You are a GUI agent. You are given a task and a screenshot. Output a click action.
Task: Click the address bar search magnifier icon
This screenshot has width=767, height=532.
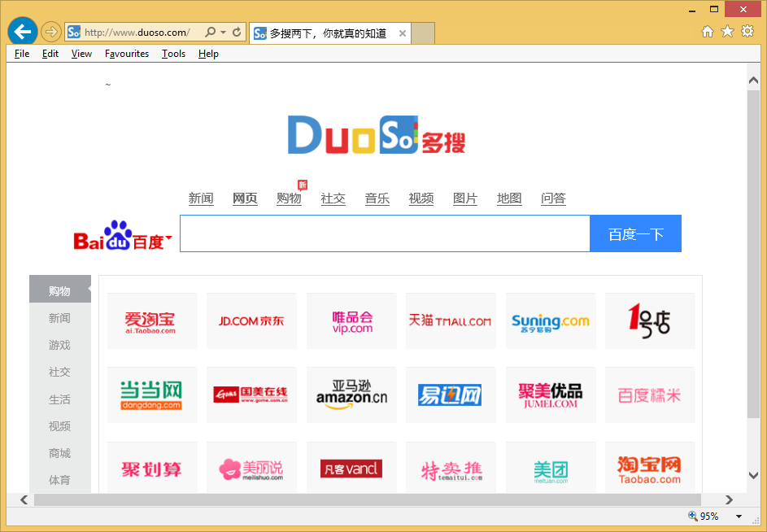coord(211,33)
